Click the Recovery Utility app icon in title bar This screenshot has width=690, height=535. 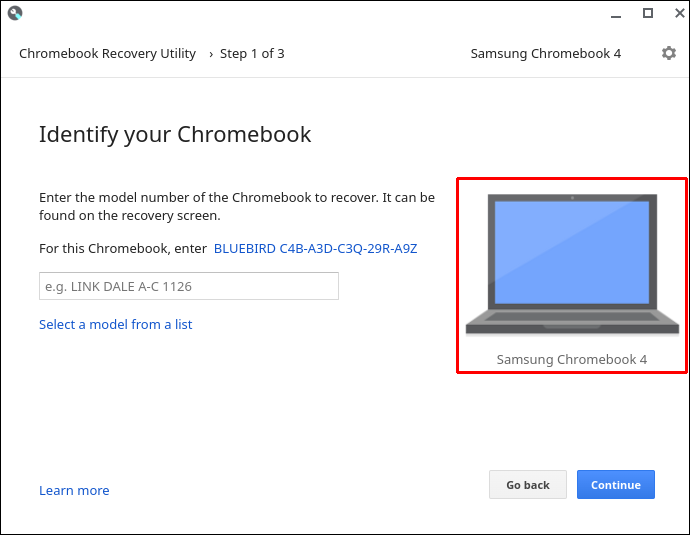[15, 13]
